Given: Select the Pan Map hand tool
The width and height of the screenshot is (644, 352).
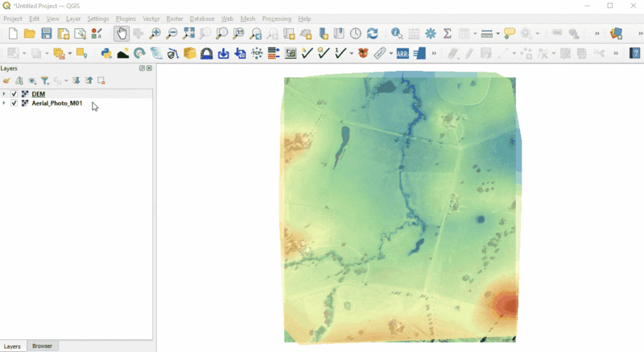Looking at the screenshot, I should tap(121, 34).
